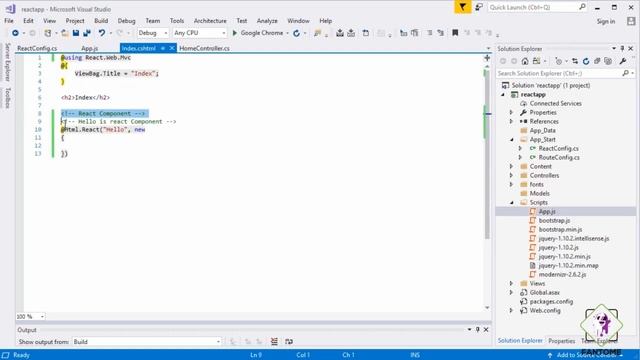Open the File menu

pyautogui.click(x=9, y=21)
